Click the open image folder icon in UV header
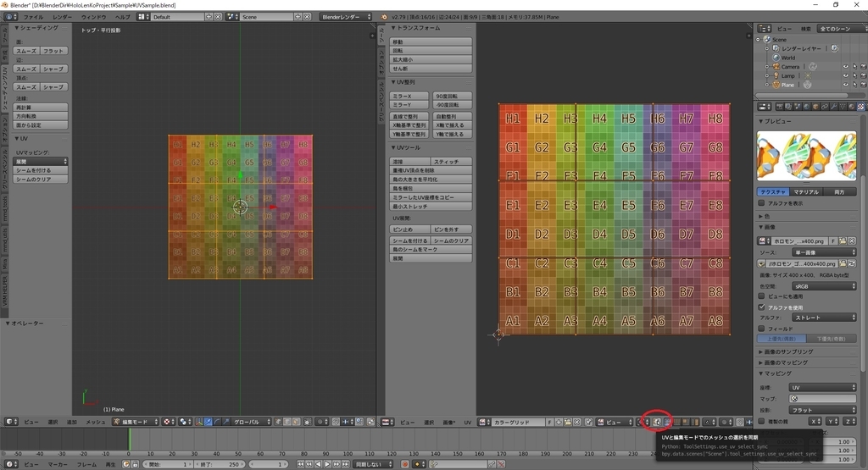Image resolution: width=868 pixels, height=470 pixels. (x=568, y=422)
